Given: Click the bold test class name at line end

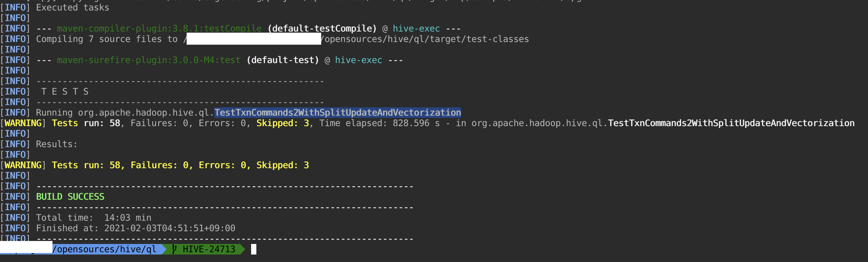Looking at the screenshot, I should [731, 123].
